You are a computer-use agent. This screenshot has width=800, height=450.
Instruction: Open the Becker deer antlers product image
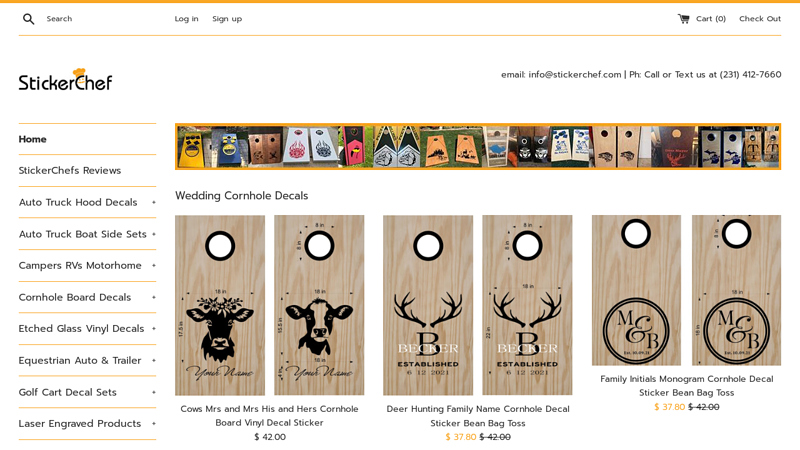tap(478, 305)
